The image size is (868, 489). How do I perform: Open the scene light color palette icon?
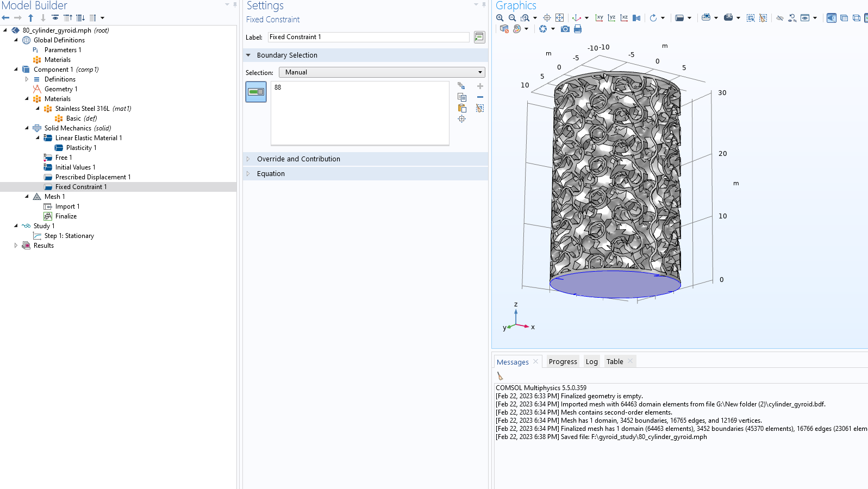tap(517, 29)
